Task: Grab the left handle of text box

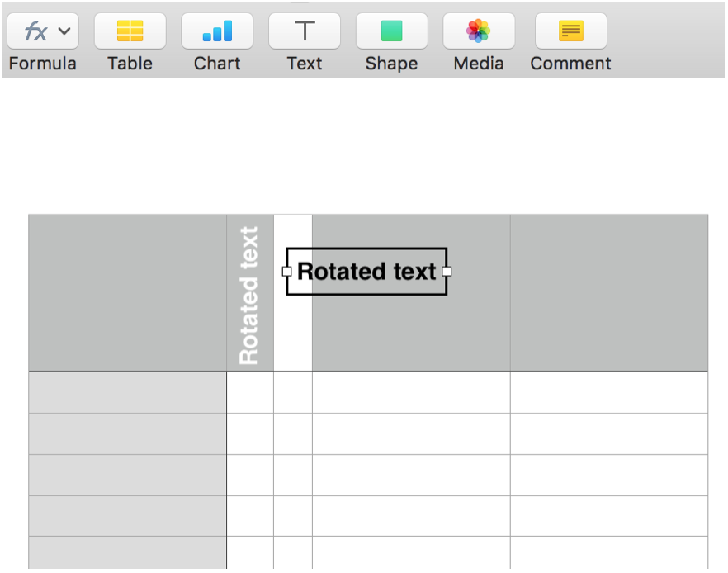Action: click(x=287, y=272)
